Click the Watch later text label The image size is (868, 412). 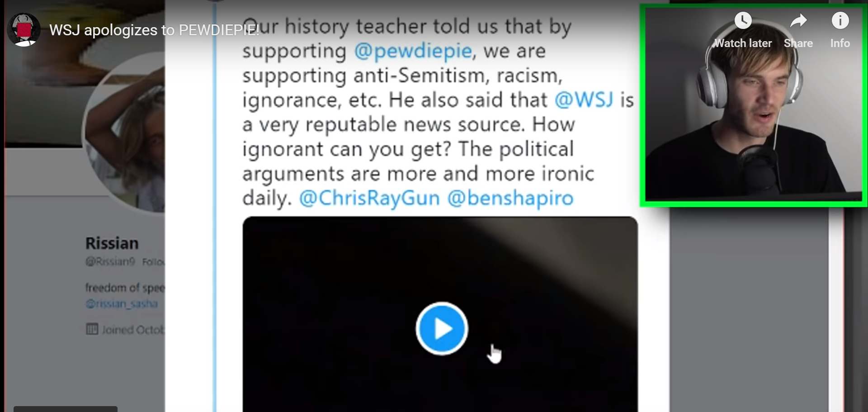coord(743,43)
